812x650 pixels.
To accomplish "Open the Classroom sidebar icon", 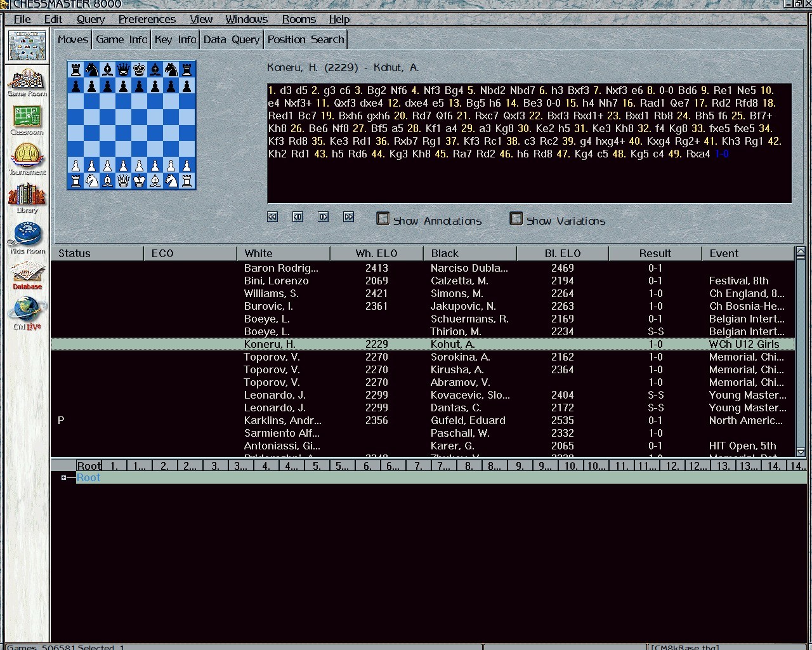I will (27, 119).
